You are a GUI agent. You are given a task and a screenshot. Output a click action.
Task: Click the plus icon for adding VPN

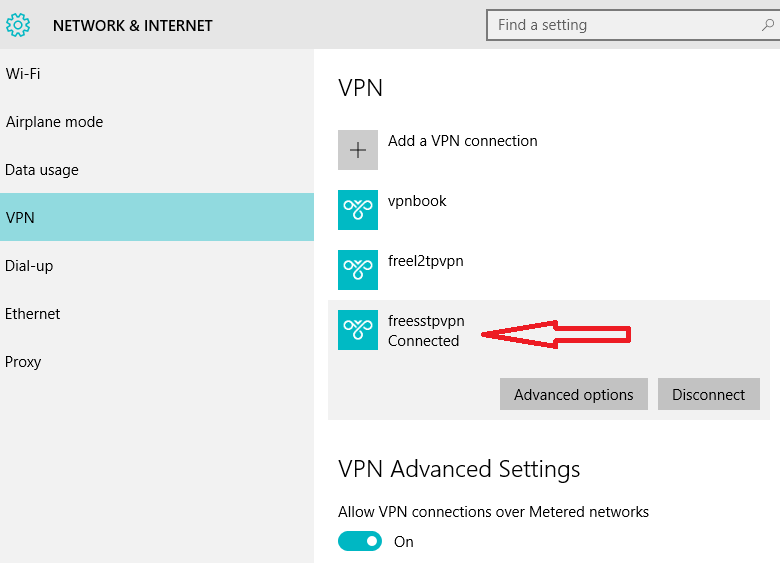358,150
